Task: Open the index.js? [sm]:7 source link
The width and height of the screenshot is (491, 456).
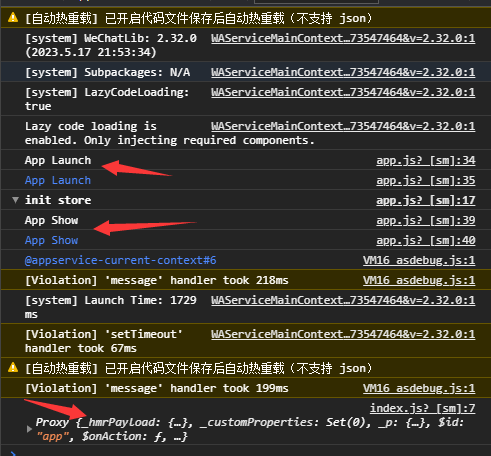Action: point(423,408)
